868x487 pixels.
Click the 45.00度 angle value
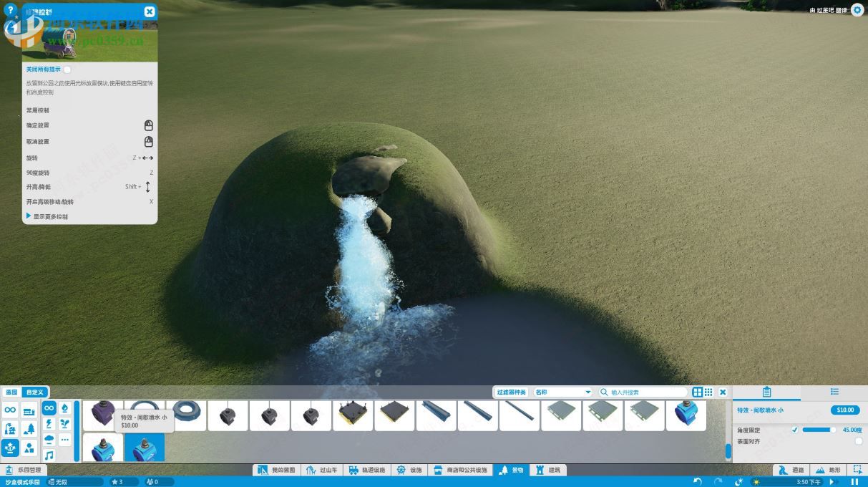[x=852, y=430]
